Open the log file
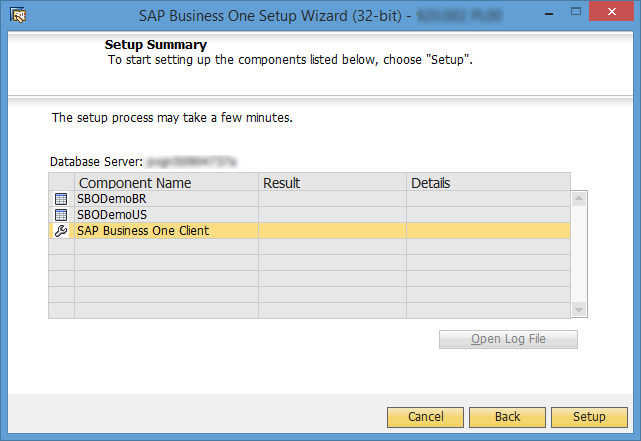The width and height of the screenshot is (641, 441). click(x=508, y=339)
